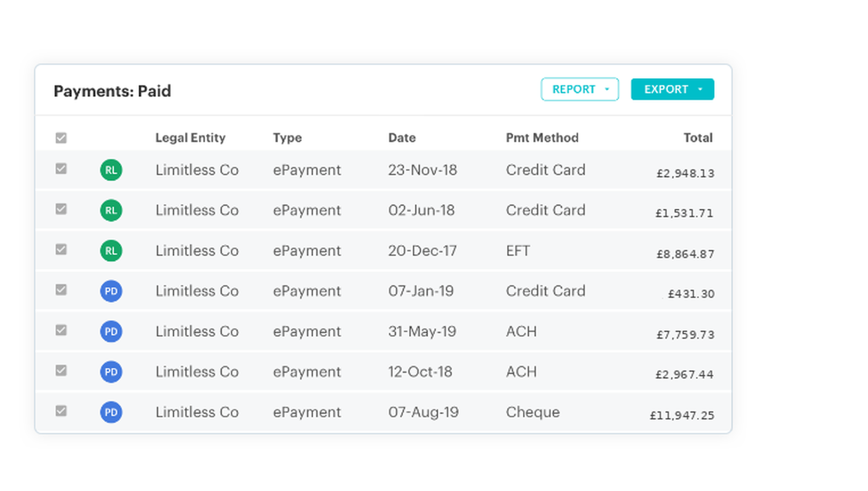Uncheck the 07-Aug-19 payment row checkbox

[x=61, y=411]
